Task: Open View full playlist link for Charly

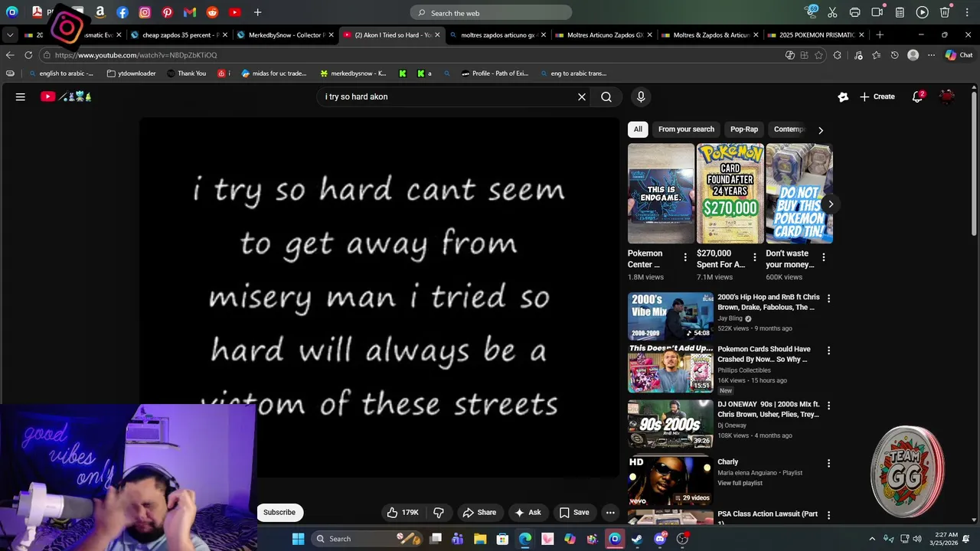Action: pos(740,483)
